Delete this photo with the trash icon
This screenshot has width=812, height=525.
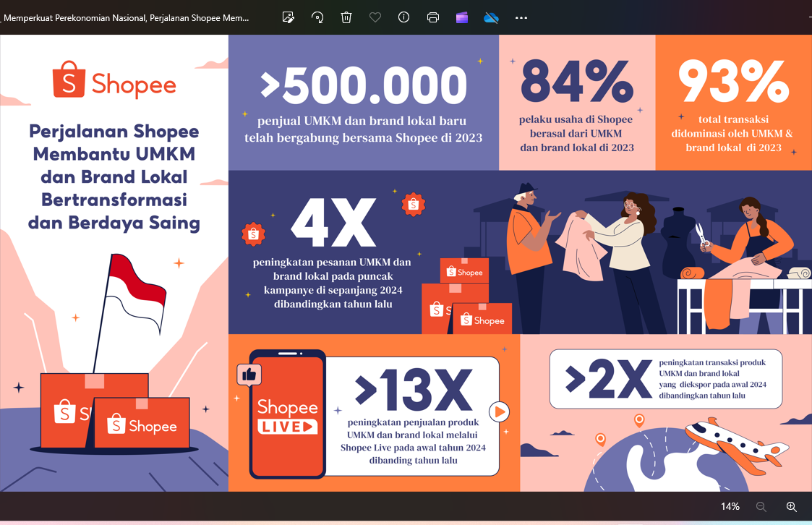coord(346,17)
